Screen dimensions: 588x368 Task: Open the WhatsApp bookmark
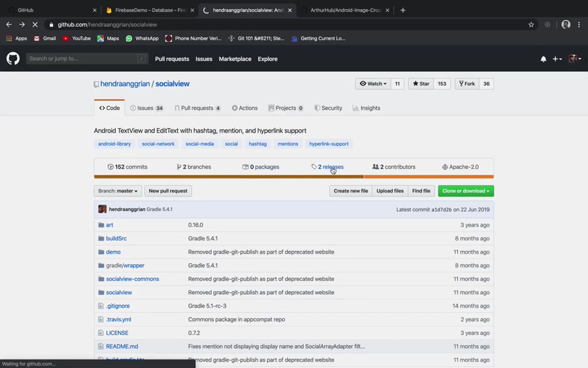click(x=142, y=39)
